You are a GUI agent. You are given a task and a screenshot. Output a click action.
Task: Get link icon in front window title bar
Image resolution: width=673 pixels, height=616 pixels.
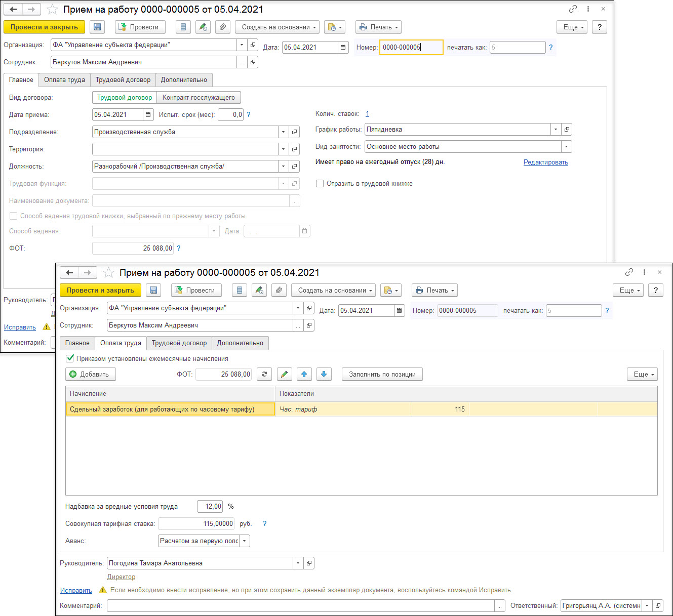(629, 272)
